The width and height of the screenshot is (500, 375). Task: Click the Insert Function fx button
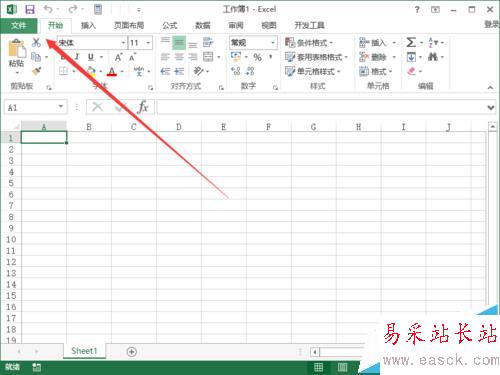(x=143, y=107)
